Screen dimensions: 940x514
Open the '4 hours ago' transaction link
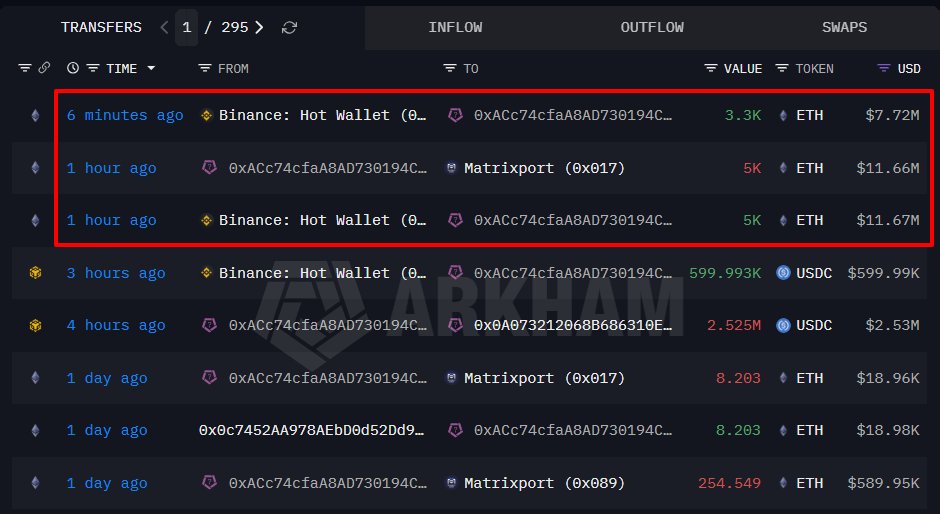click(116, 326)
